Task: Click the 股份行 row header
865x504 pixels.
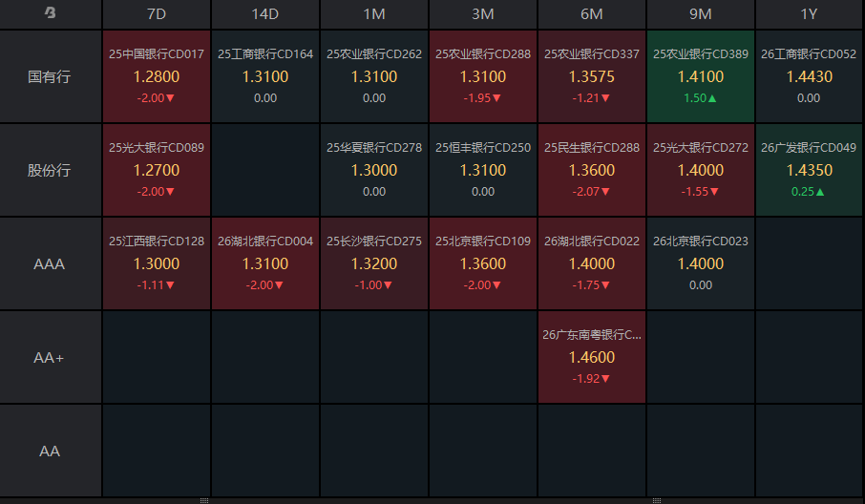Action: [x=50, y=171]
